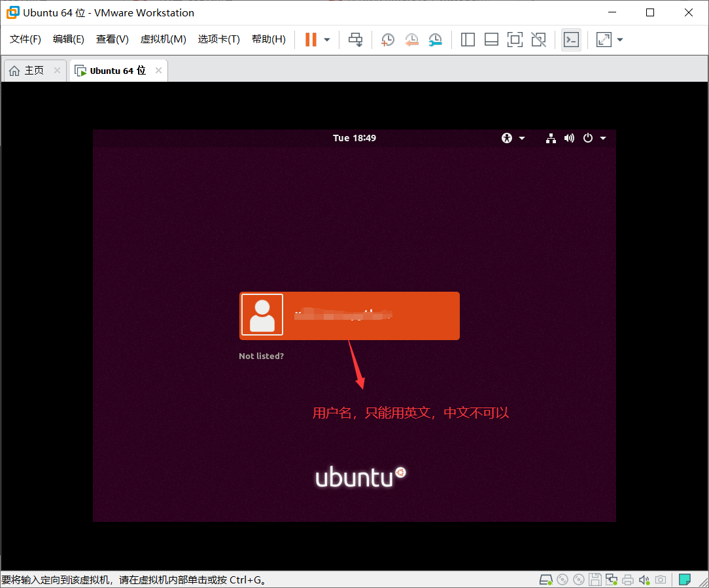Open the 帮助(H) menu

(269, 39)
